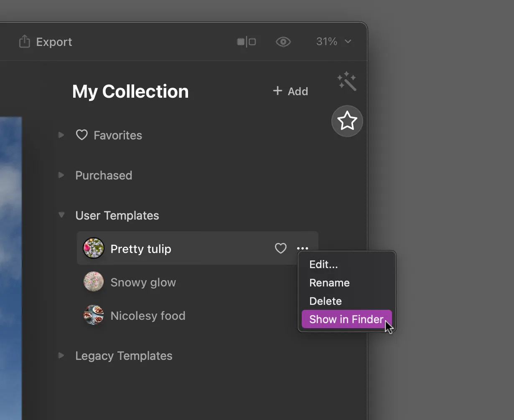Expand the Favorites section triangle

tap(61, 135)
